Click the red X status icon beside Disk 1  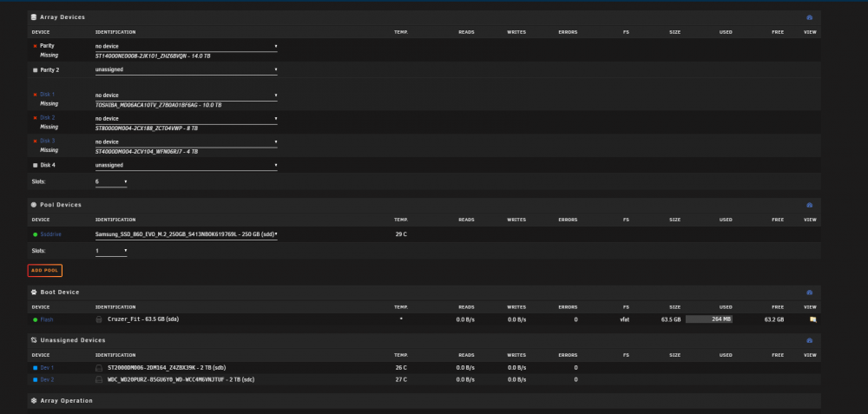(x=36, y=95)
